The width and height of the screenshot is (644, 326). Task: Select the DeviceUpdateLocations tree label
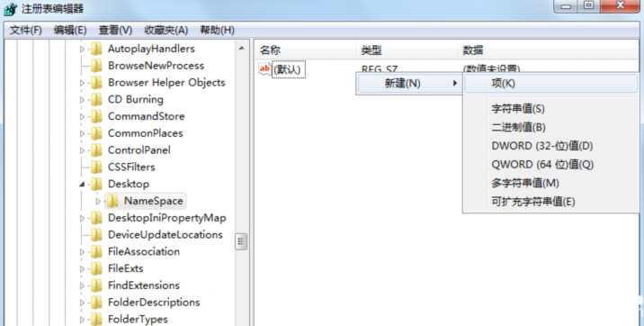click(x=165, y=235)
